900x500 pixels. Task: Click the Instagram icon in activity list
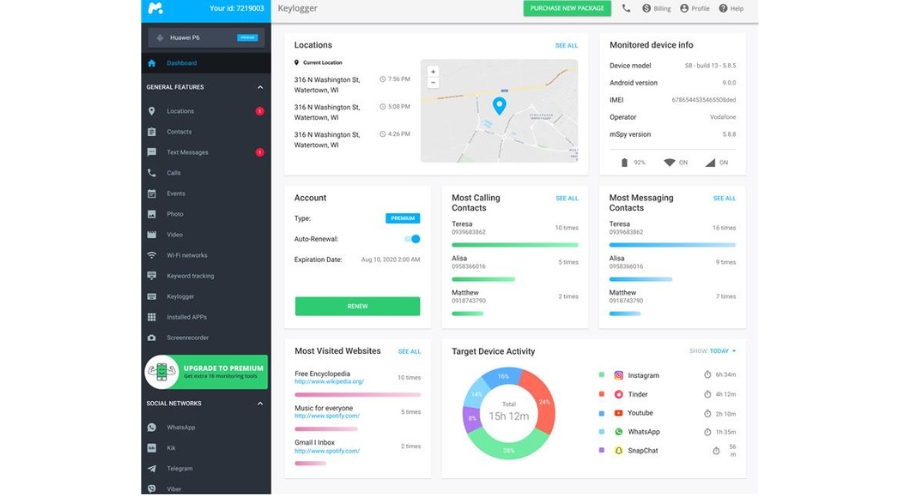point(619,375)
